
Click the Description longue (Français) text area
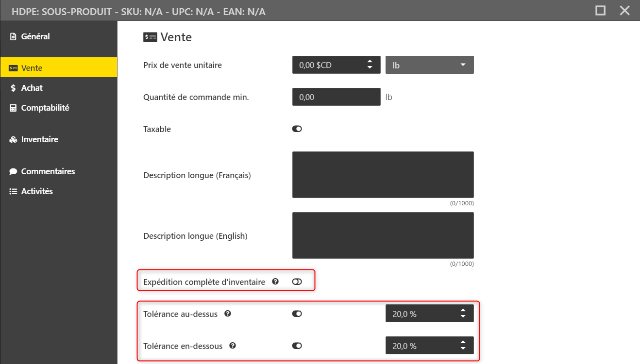click(x=383, y=175)
